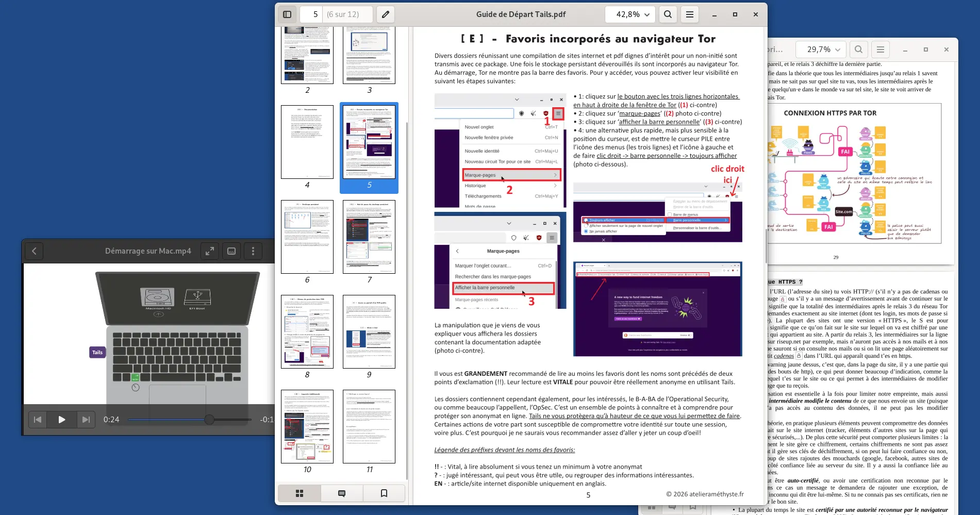Click the 'Légende des préfixes devant les noms des favoris:' line

(x=505, y=450)
